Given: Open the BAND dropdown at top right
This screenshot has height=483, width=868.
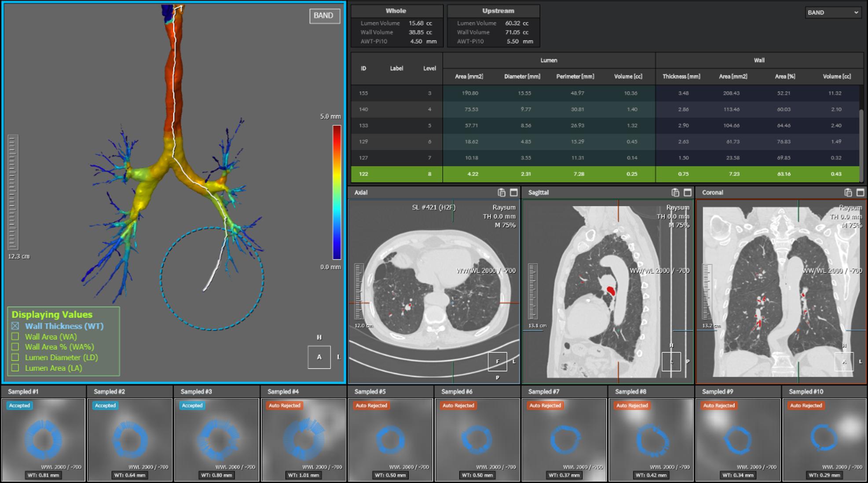Looking at the screenshot, I should click(x=832, y=12).
